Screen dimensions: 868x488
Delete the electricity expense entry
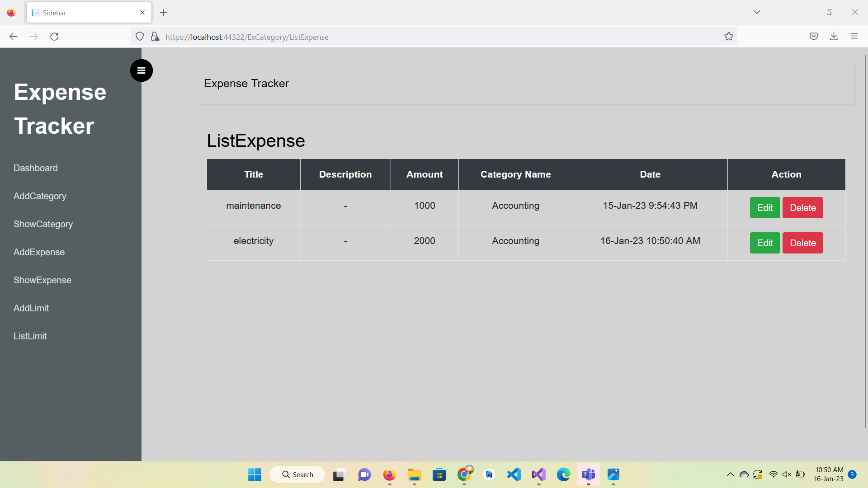pos(802,243)
